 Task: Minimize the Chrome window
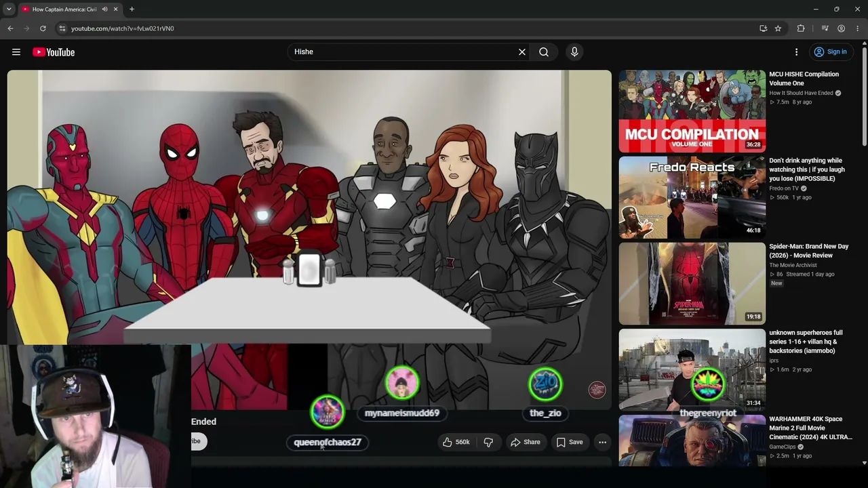tap(816, 9)
